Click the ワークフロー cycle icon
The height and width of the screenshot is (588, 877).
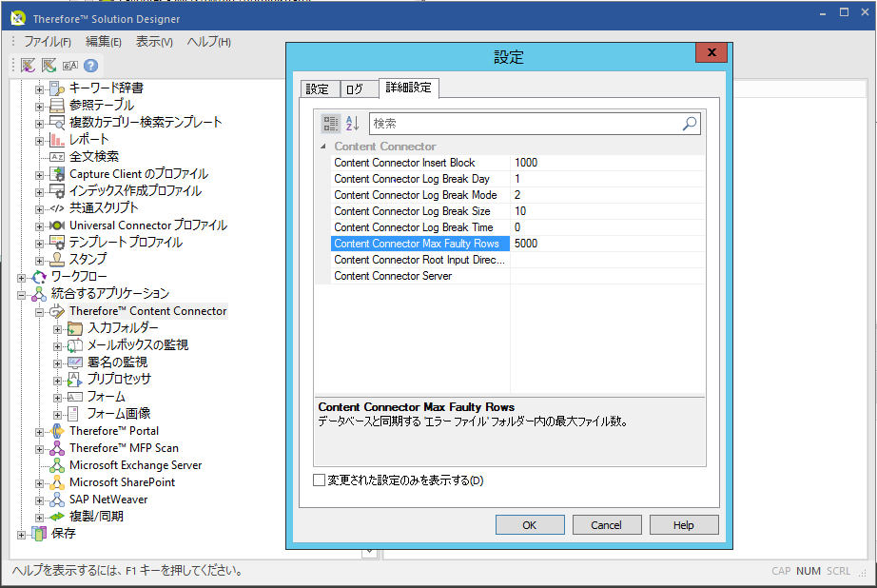point(39,276)
